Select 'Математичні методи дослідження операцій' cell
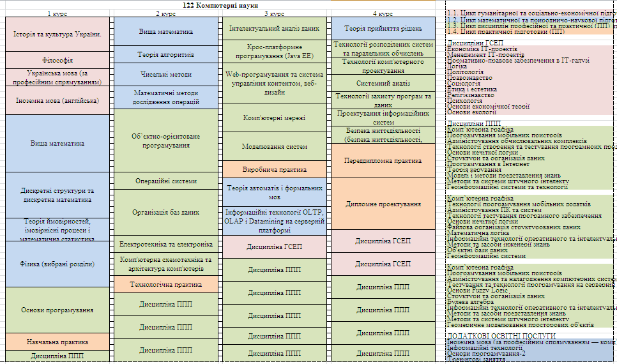The image size is (617, 364). [165, 97]
